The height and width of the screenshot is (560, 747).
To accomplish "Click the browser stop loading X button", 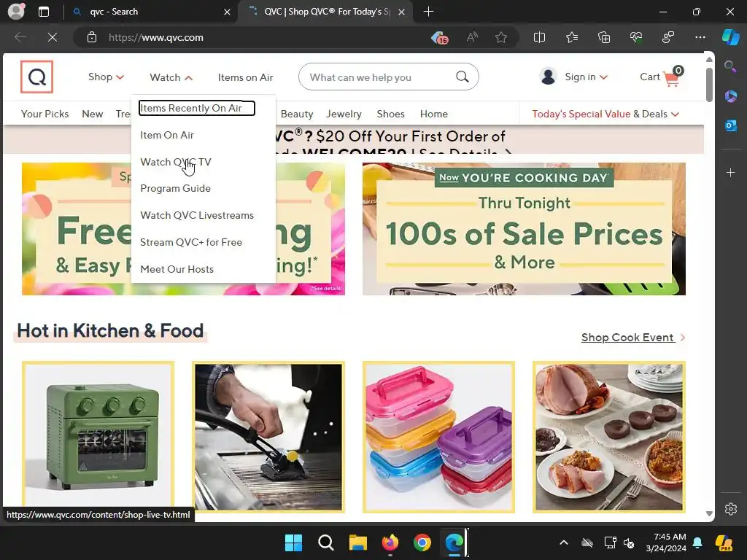I will [53, 37].
